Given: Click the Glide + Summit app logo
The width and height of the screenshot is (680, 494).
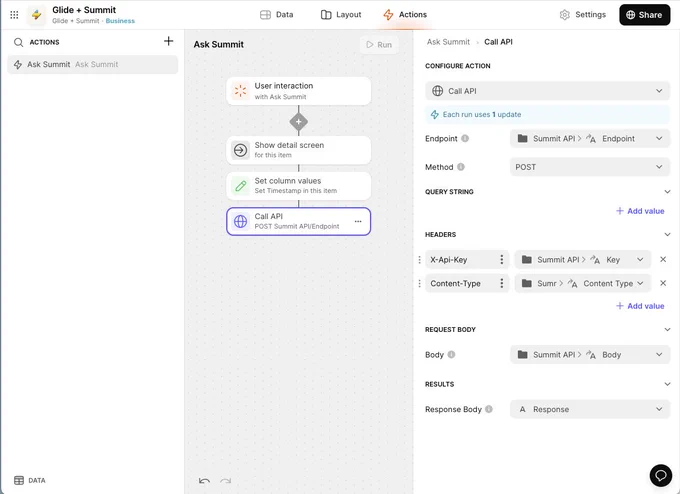Looking at the screenshot, I should tap(36, 15).
